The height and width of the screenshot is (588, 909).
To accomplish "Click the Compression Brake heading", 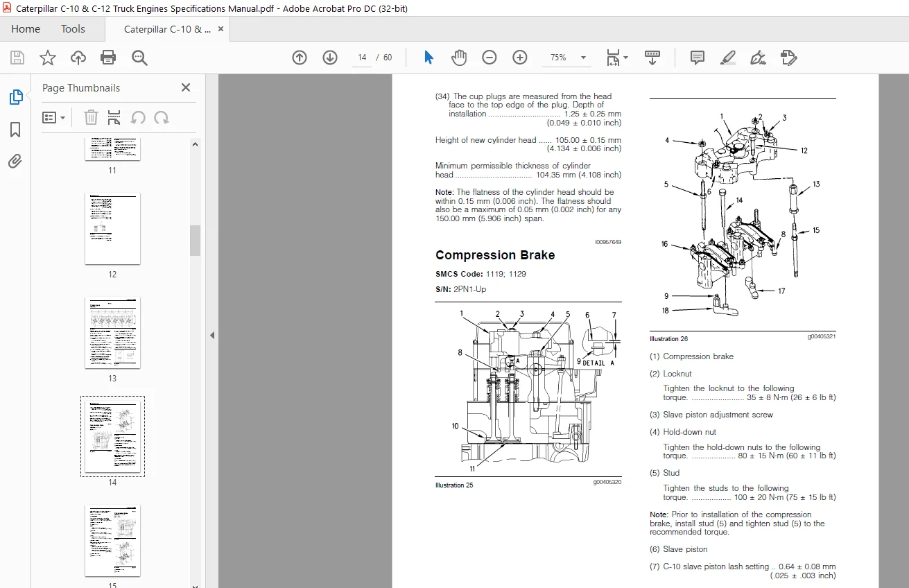I will pos(495,255).
